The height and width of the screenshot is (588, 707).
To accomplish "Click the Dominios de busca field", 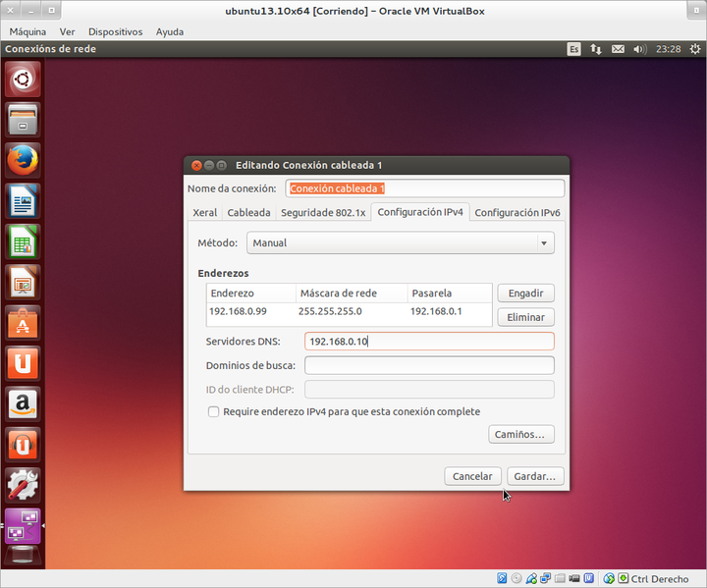I will click(x=429, y=365).
